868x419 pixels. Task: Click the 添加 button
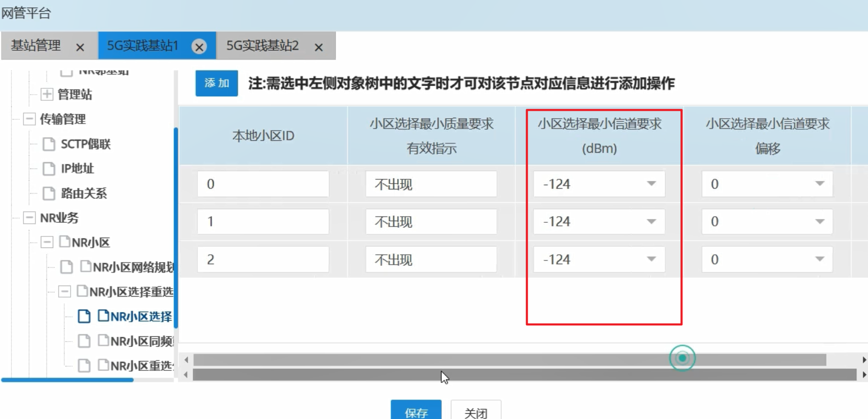coord(216,83)
